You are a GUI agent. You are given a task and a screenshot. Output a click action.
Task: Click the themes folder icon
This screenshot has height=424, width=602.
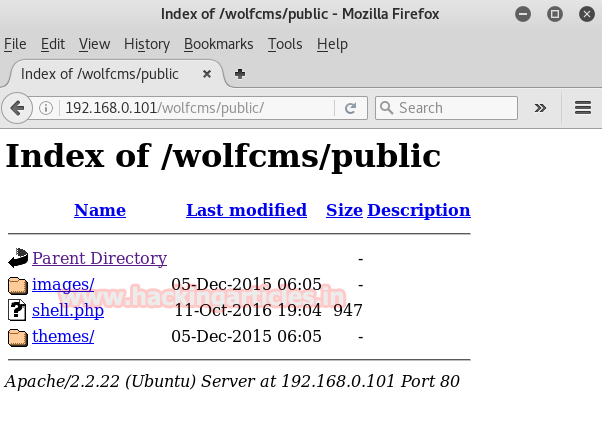pyautogui.click(x=18, y=337)
